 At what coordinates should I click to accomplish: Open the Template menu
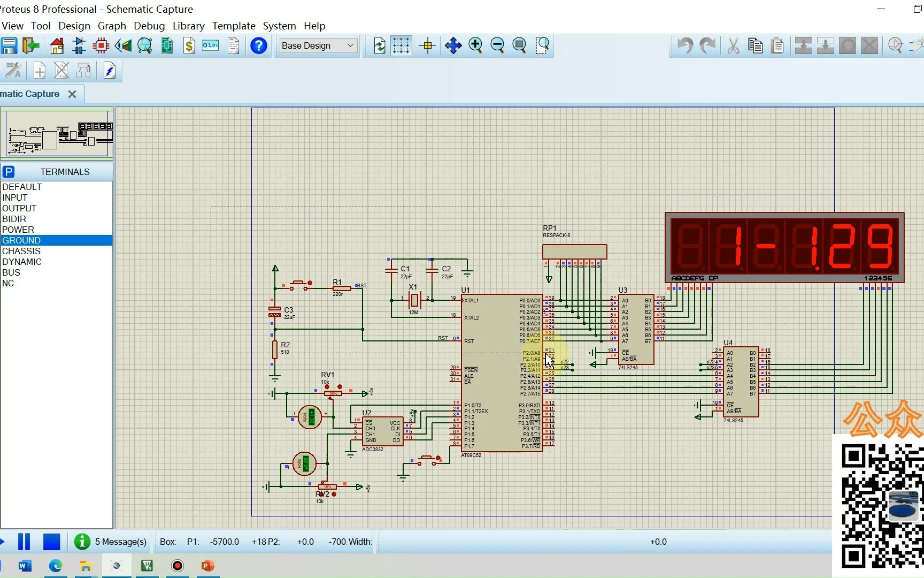(234, 26)
